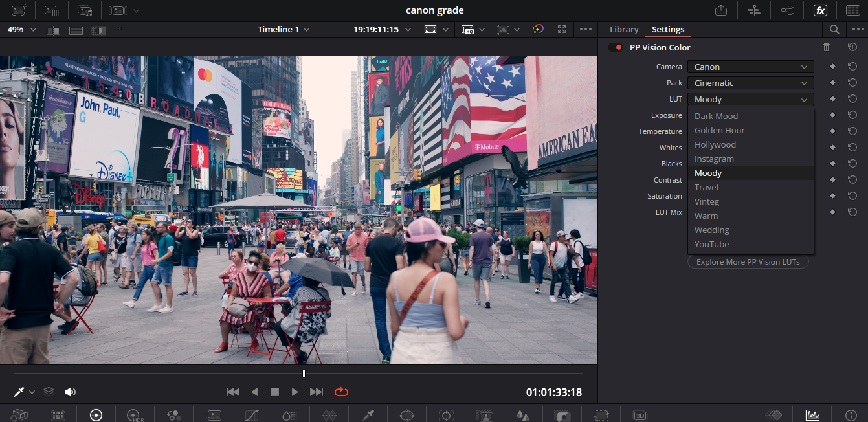Show the Timeline panel icon
Viewport: 868px width, 422px height.
[x=754, y=10]
